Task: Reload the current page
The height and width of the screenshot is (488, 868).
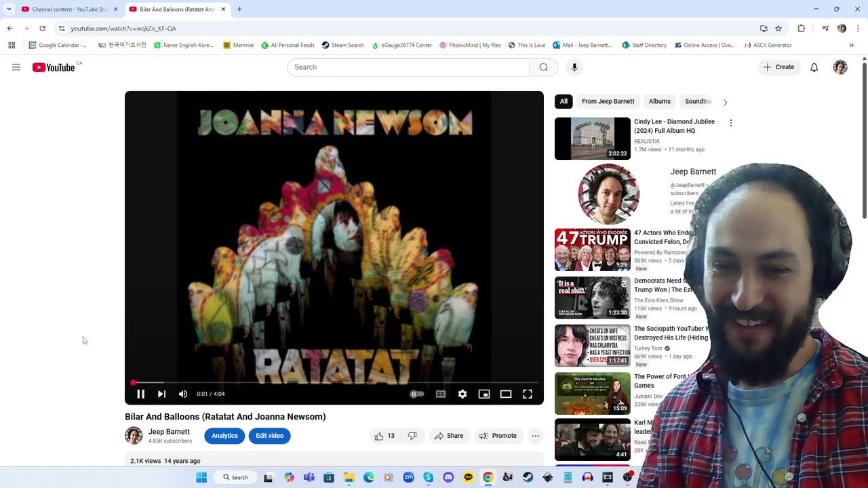Action: pos(42,28)
